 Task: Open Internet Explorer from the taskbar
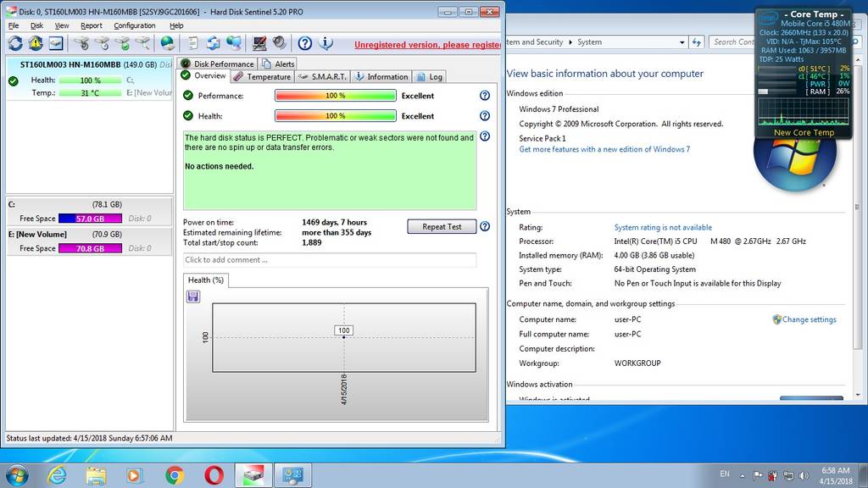pyautogui.click(x=57, y=475)
